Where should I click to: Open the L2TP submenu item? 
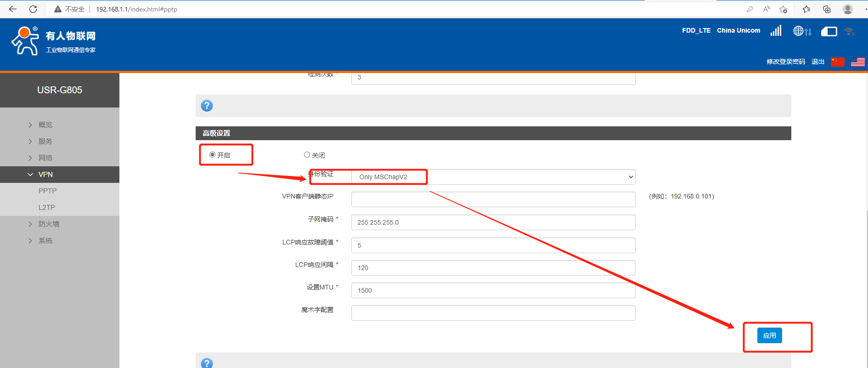point(47,208)
